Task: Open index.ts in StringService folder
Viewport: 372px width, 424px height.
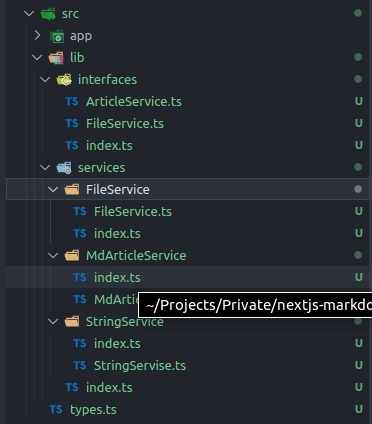Action: [x=117, y=344]
